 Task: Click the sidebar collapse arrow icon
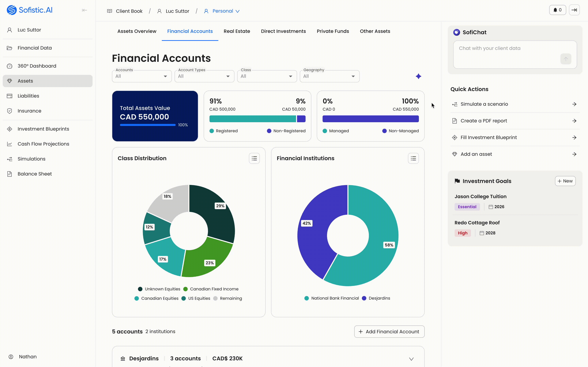84,10
